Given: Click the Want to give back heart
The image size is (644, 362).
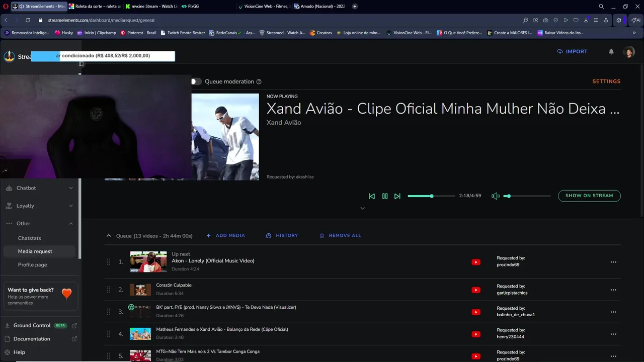Looking at the screenshot, I should pos(66,294).
